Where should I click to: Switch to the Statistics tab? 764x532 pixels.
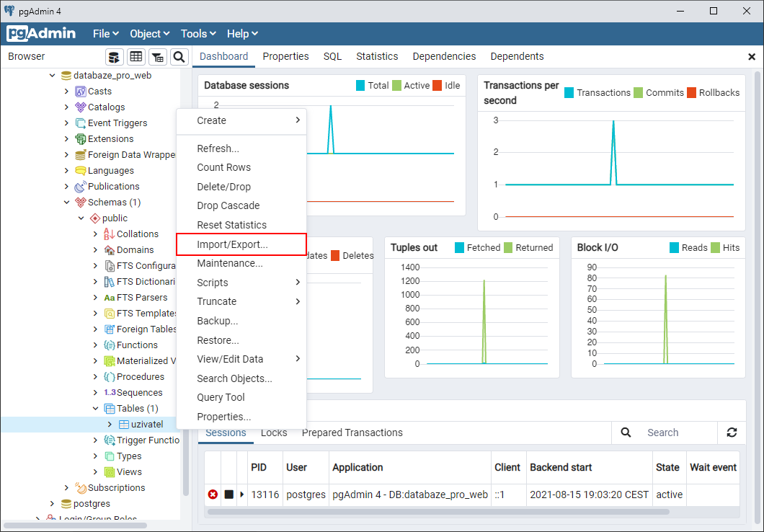[377, 56]
